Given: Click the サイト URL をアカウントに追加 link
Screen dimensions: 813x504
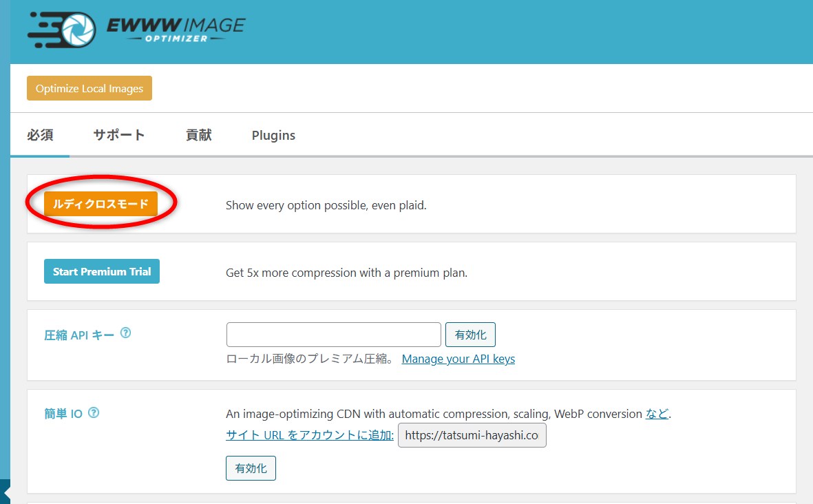Looking at the screenshot, I should 308,435.
